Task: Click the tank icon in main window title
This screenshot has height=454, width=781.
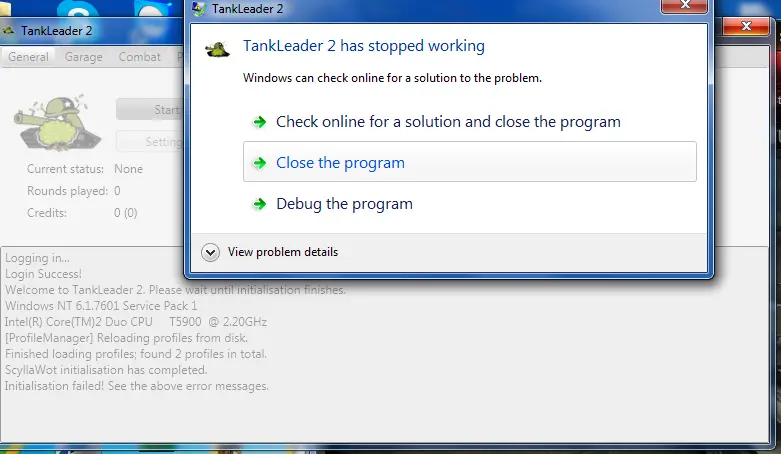Action: pos(8,31)
